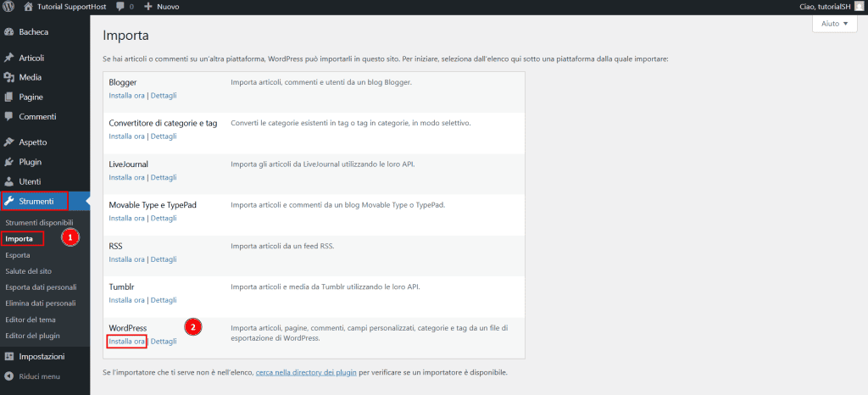The height and width of the screenshot is (395, 868).
Task: Open Dettagli for Convertitore di categorie e tag
Action: 164,136
